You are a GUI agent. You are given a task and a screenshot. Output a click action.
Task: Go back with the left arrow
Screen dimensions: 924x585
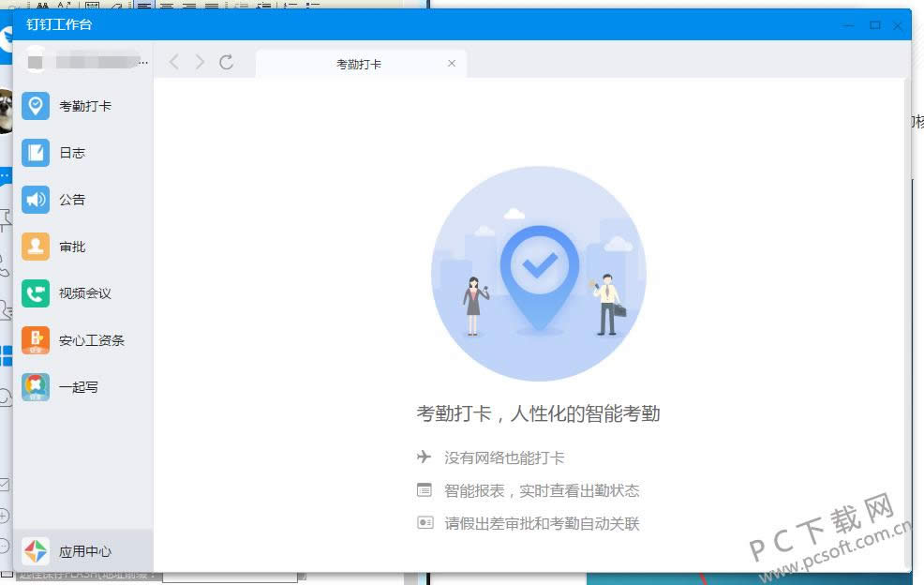[173, 63]
